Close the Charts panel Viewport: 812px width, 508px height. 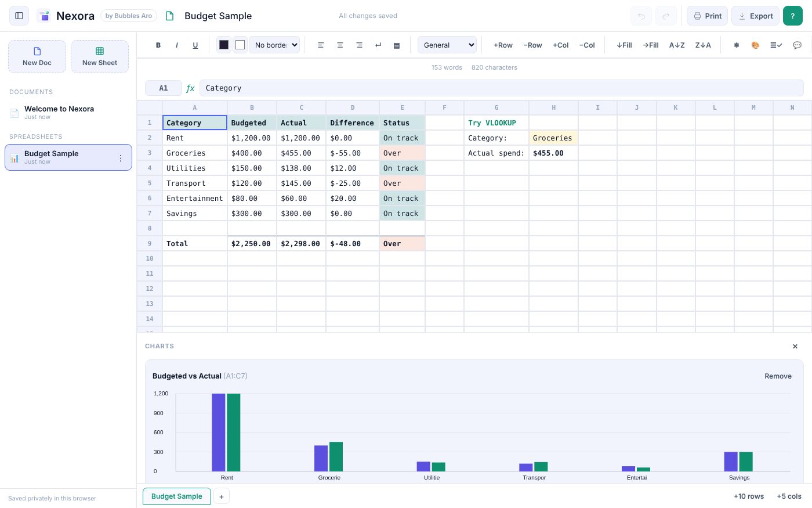[x=795, y=346]
